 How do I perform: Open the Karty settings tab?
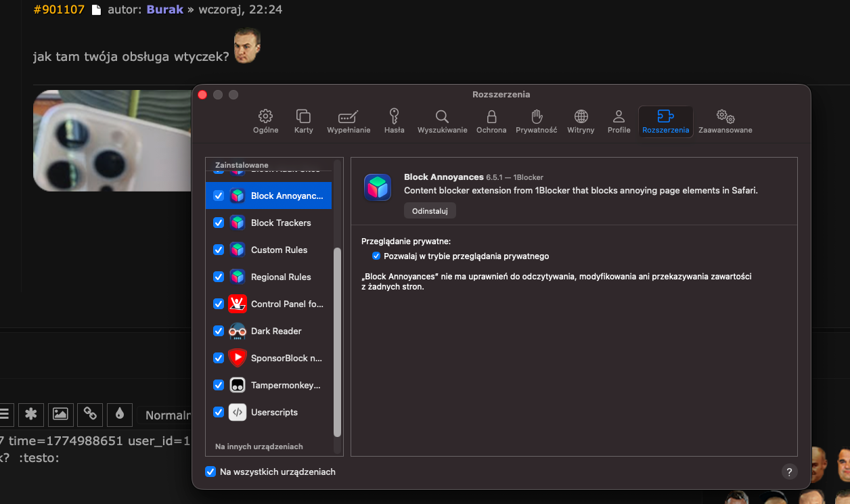pyautogui.click(x=303, y=122)
